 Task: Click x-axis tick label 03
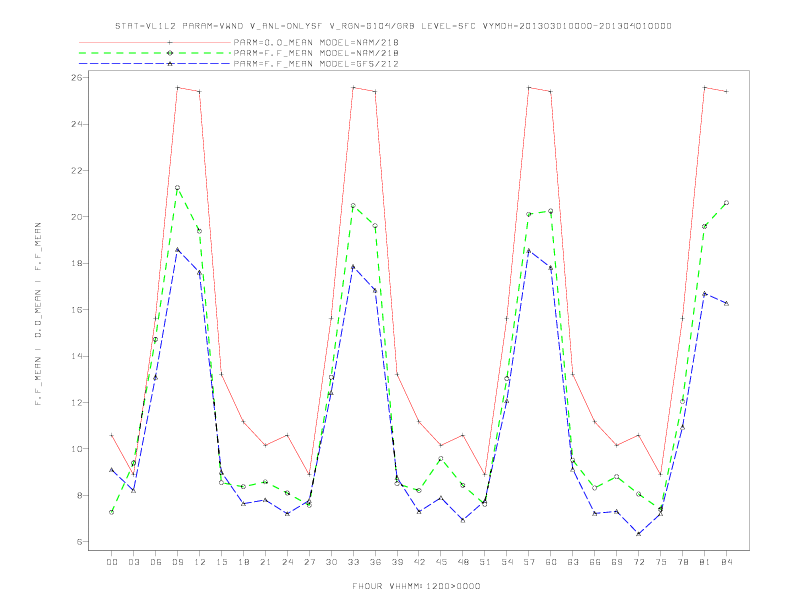point(133,562)
